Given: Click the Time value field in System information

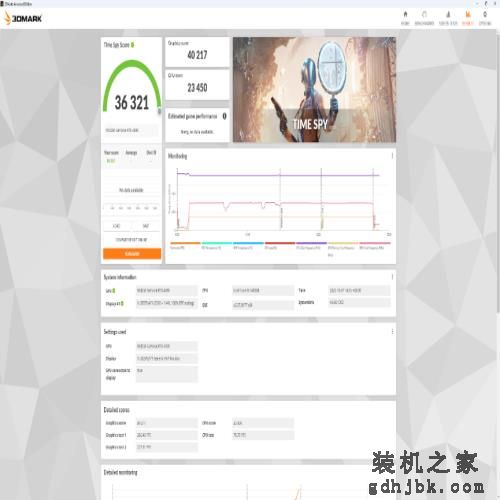Looking at the screenshot, I should tap(359, 291).
